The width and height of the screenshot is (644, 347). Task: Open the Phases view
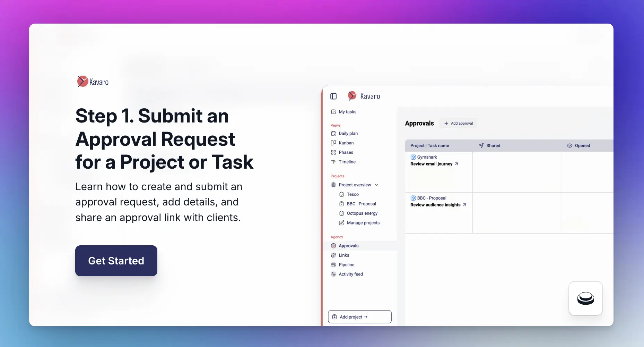click(346, 152)
